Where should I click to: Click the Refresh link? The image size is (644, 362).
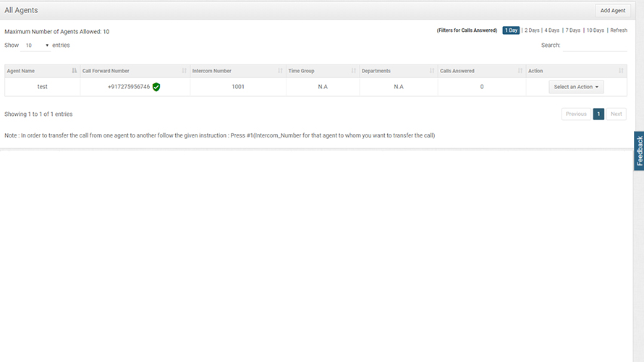point(619,30)
